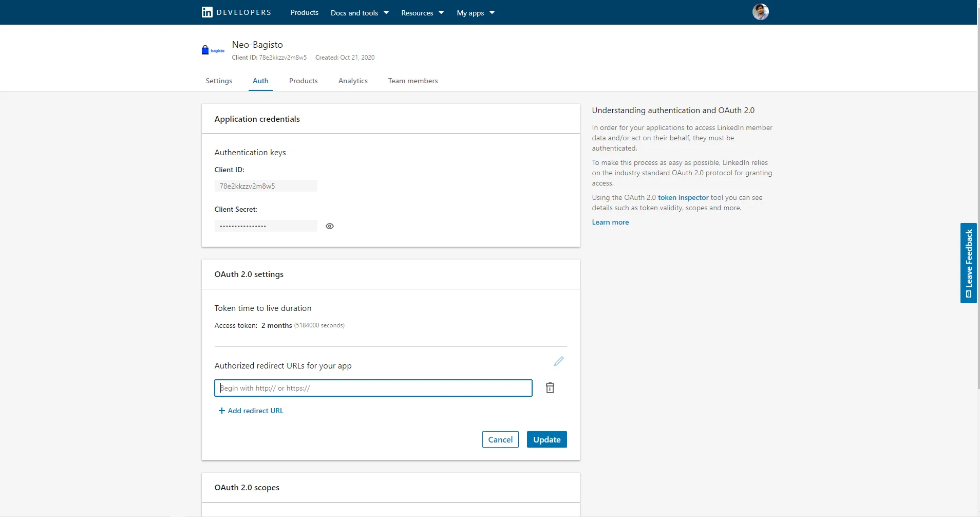Open the Learn more link

(610, 222)
